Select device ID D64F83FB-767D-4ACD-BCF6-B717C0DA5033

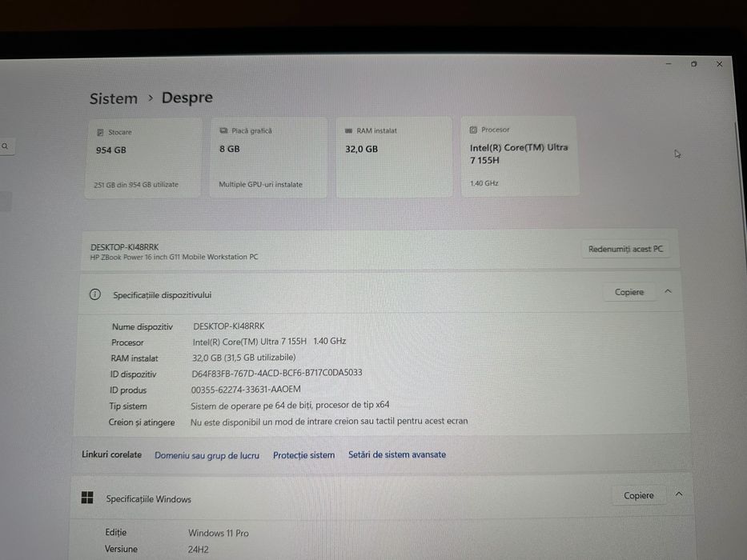pyautogui.click(x=277, y=373)
